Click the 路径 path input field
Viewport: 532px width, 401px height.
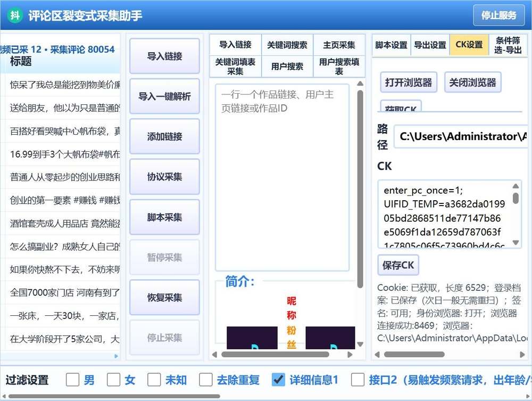(x=461, y=136)
